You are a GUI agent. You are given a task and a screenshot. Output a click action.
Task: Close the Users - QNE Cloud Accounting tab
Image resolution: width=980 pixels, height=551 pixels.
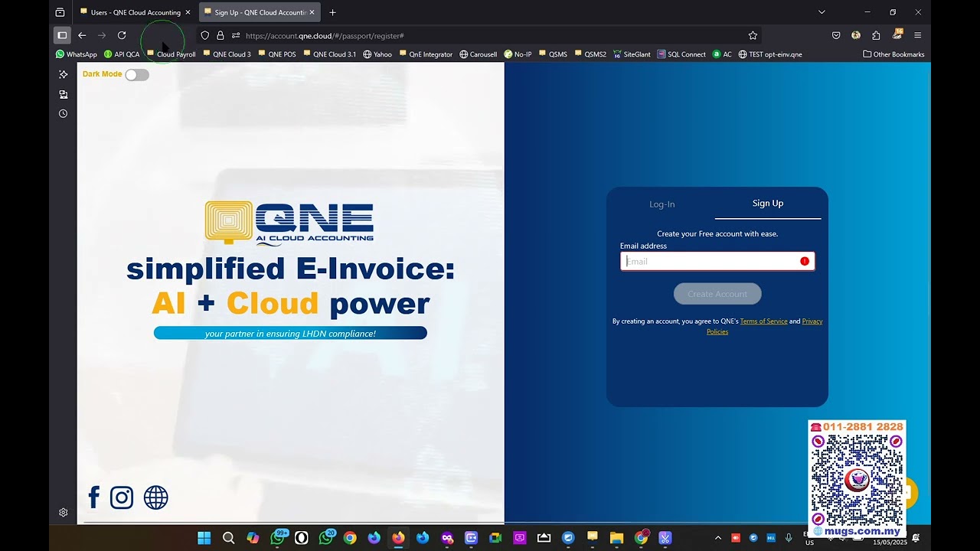click(x=188, y=12)
